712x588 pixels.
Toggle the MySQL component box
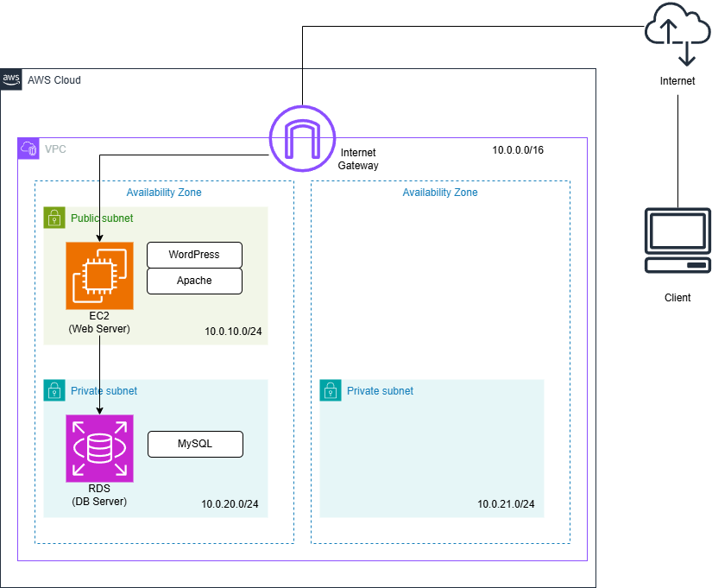coord(195,444)
